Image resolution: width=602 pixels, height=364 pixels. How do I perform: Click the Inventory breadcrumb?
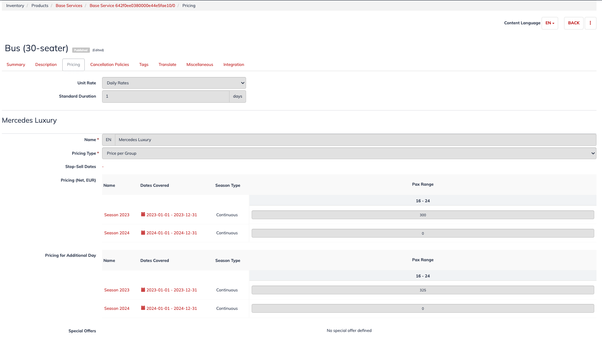pyautogui.click(x=15, y=6)
